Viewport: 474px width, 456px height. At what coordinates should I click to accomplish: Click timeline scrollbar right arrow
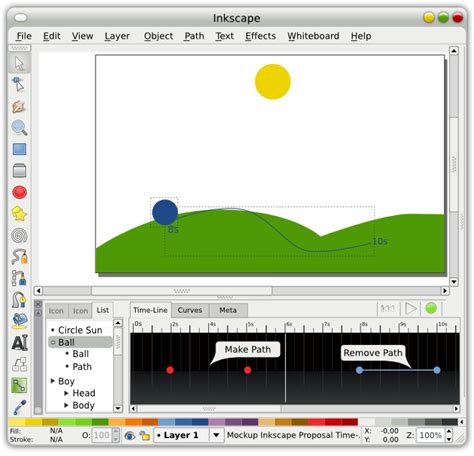[x=456, y=408]
